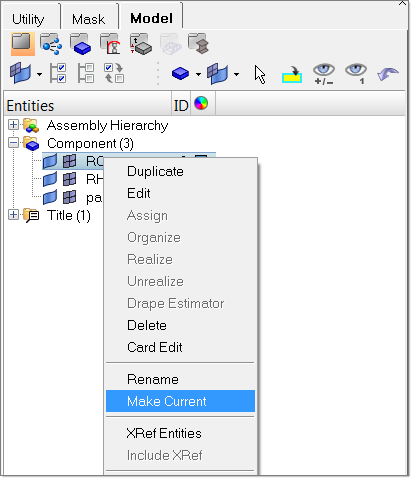
Task: Select the material view icon with red I-beam
Action: point(110,44)
